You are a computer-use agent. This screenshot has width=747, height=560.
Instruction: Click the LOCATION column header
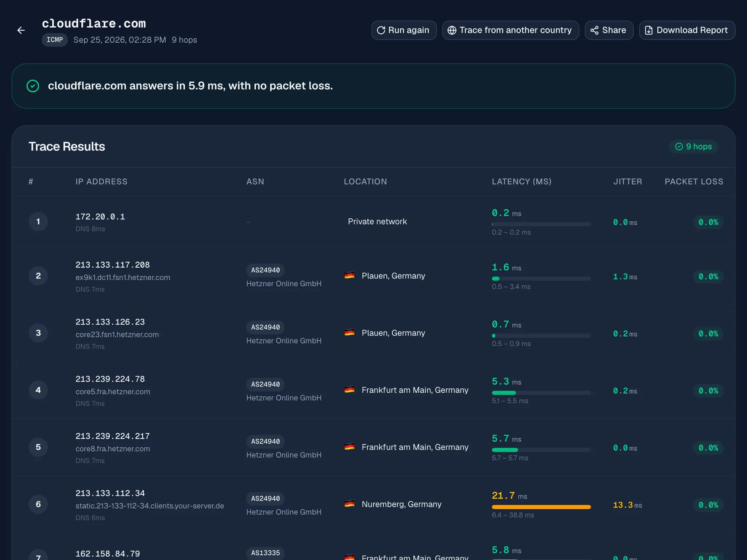click(365, 182)
